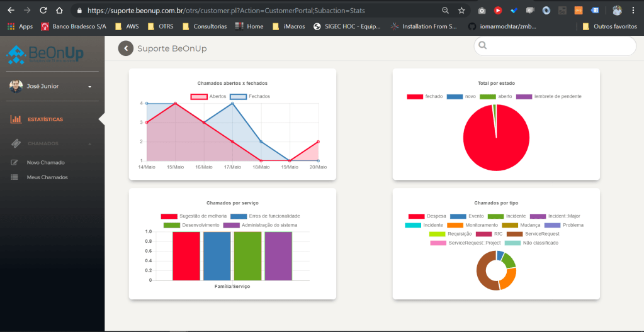Click the Chamados ticket icon in sidebar
The image size is (644, 332).
16,143
